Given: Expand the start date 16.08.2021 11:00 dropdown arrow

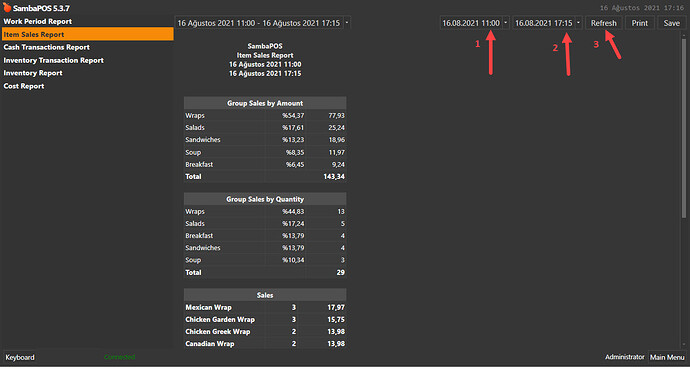Looking at the screenshot, I should (x=505, y=23).
